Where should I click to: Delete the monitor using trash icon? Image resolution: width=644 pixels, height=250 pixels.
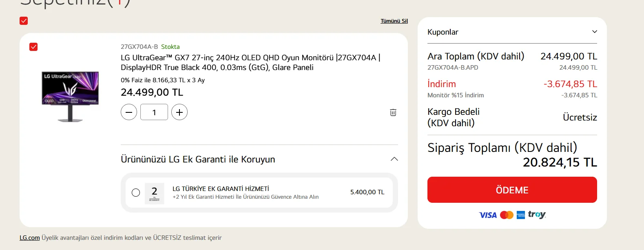[x=393, y=112]
